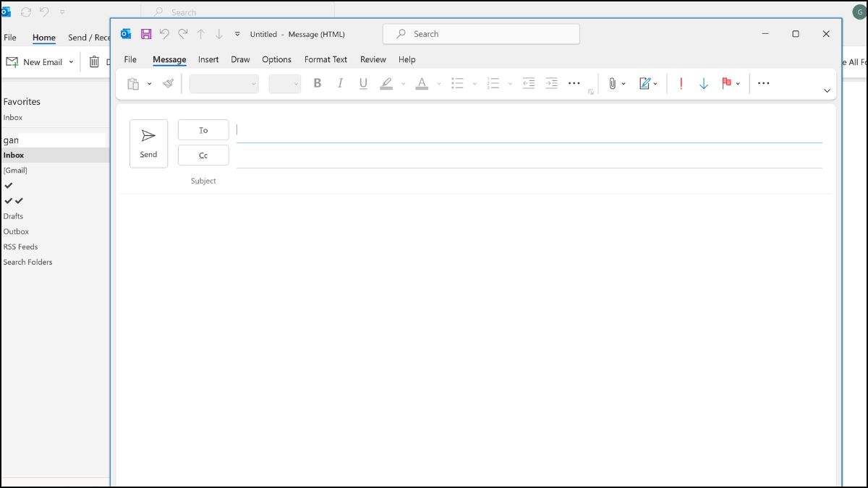The width and height of the screenshot is (868, 488).
Task: Click the To recipients button
Action: pyautogui.click(x=203, y=130)
